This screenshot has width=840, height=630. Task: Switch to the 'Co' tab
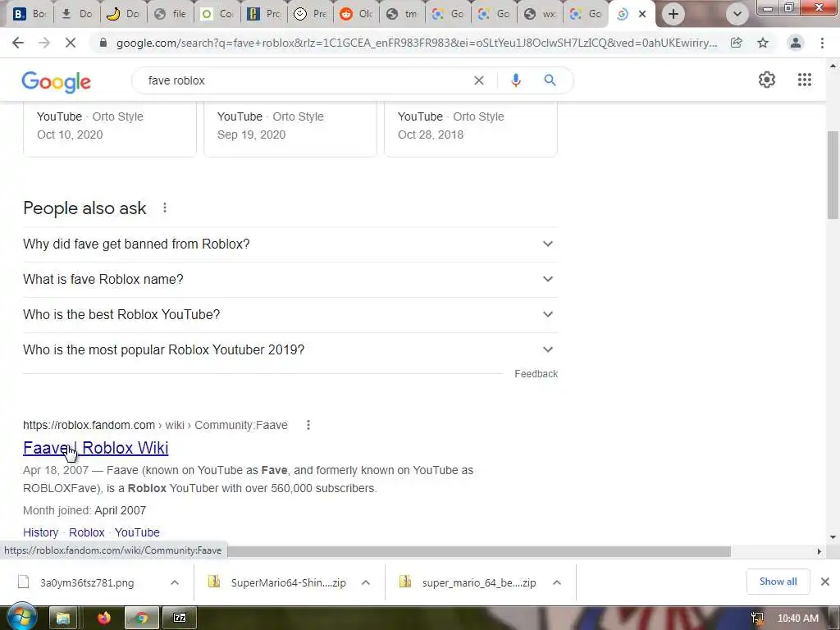point(217,15)
